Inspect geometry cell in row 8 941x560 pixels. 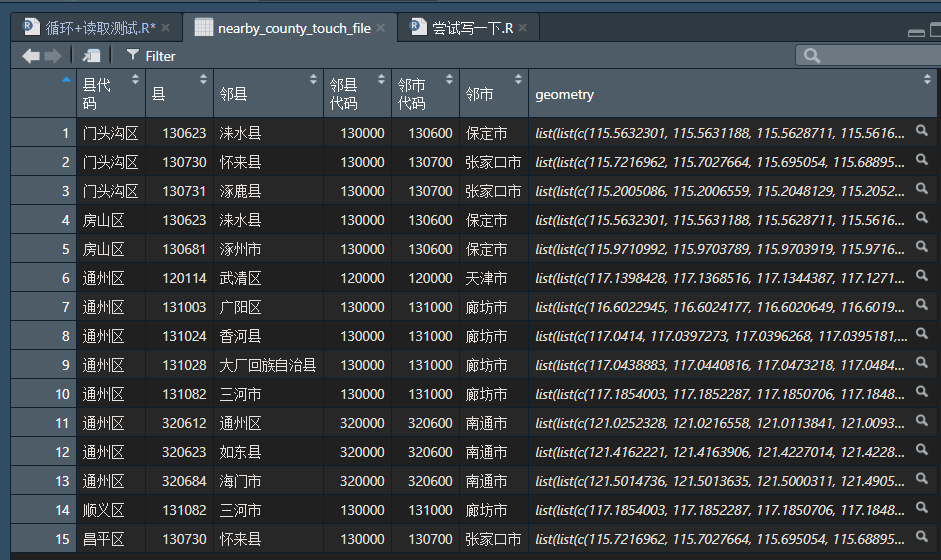click(x=922, y=333)
